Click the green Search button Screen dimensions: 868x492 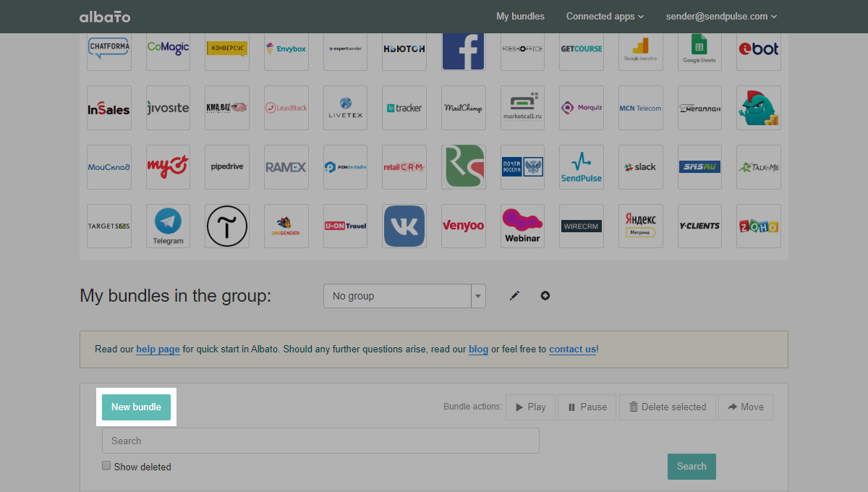tap(692, 467)
